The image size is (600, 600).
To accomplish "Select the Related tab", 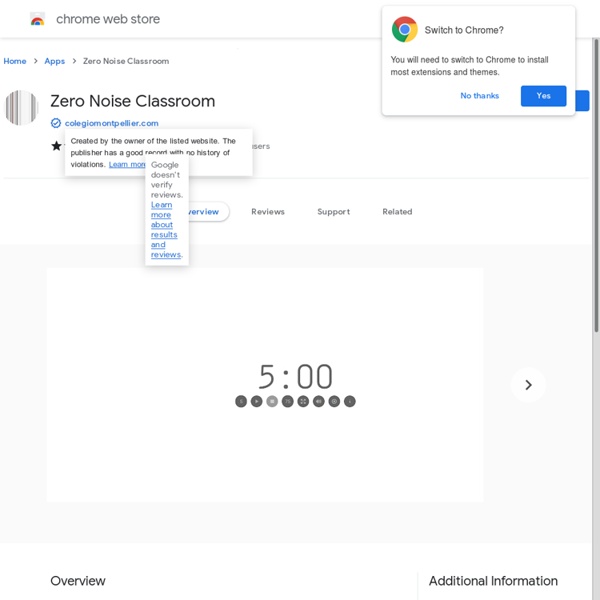I will 397,212.
